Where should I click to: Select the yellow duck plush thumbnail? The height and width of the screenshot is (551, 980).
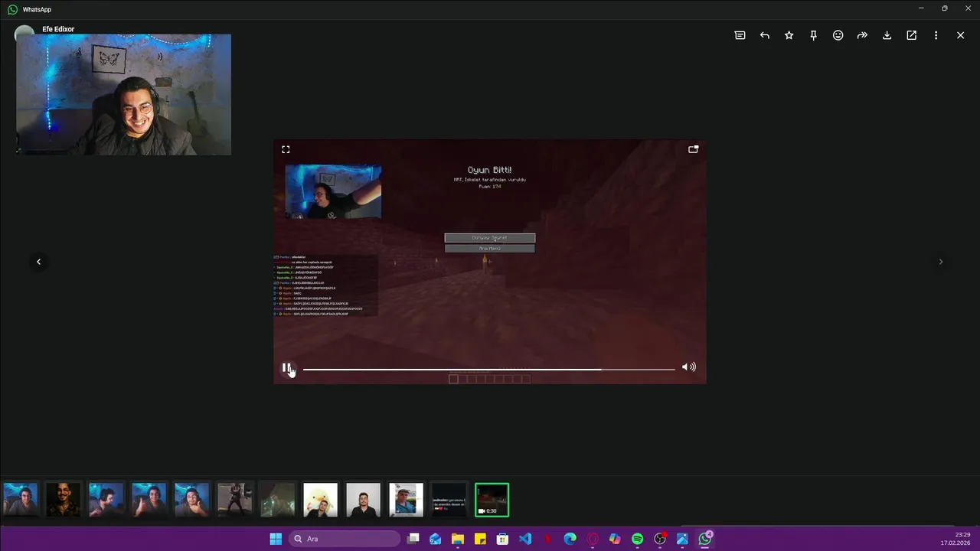(x=320, y=500)
